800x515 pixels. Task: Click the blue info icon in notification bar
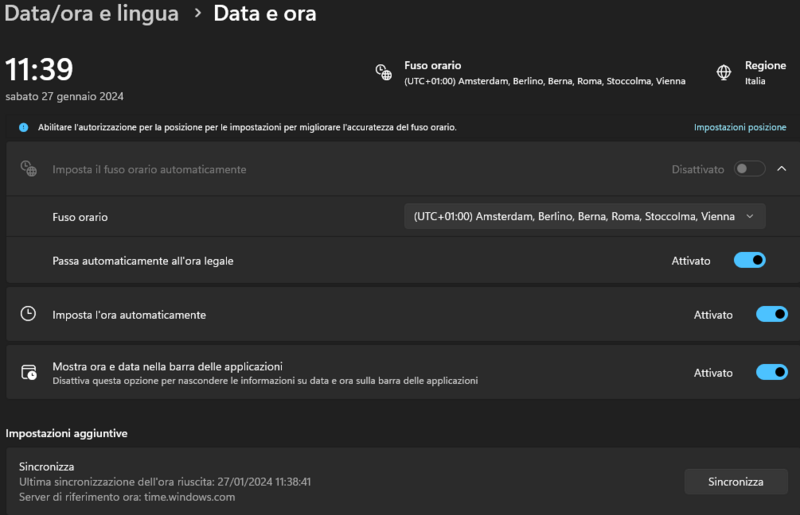tap(23, 128)
